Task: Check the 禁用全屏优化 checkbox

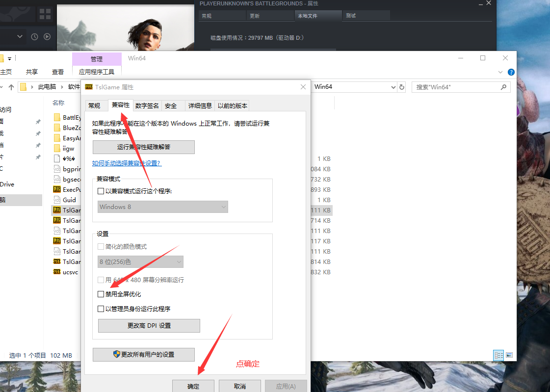Action: pyautogui.click(x=101, y=294)
